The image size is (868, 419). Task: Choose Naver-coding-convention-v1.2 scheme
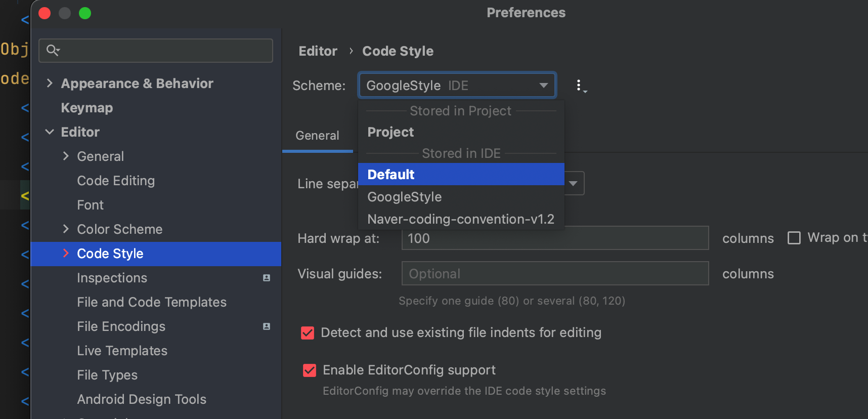460,219
